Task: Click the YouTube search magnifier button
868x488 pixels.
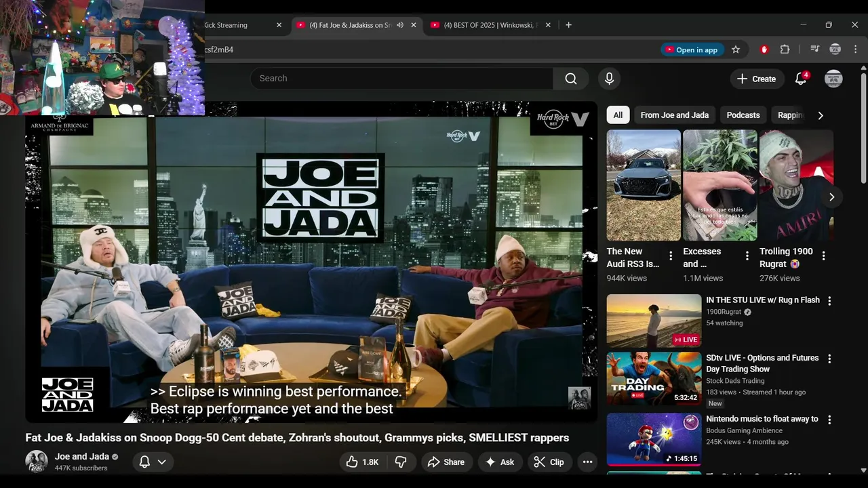Action: [x=571, y=79]
